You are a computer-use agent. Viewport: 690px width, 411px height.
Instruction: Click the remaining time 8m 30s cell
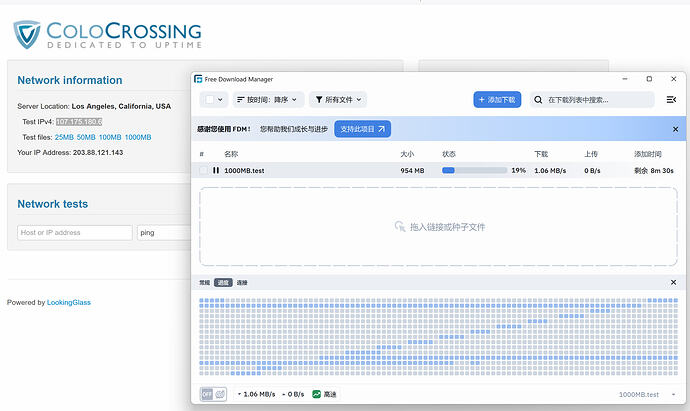(653, 171)
